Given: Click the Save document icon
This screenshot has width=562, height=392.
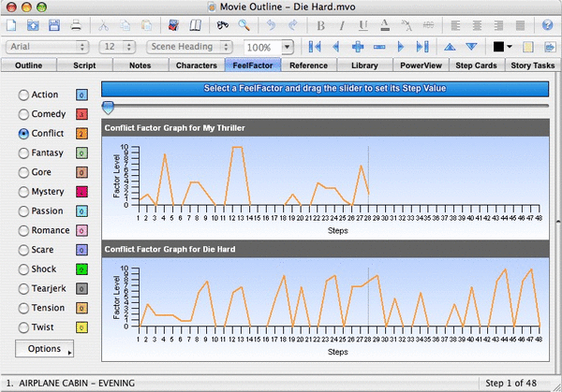Looking at the screenshot, I should pyautogui.click(x=55, y=23).
